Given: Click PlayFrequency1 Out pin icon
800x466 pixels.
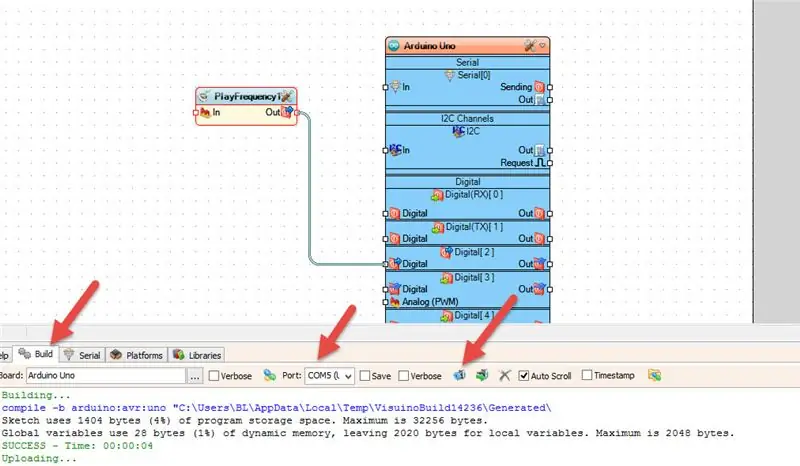Looking at the screenshot, I should [x=287, y=112].
